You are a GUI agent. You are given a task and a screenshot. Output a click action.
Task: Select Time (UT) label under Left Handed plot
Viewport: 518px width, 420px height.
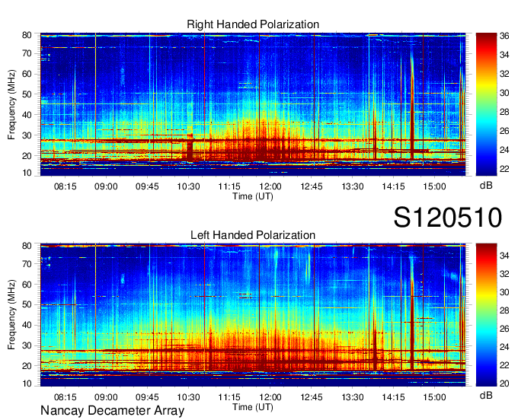pos(253,407)
